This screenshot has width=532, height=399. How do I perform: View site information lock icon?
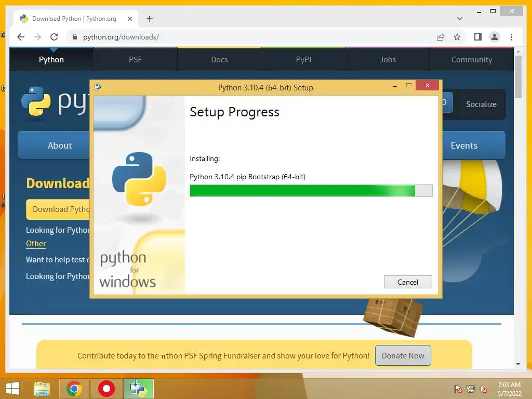click(75, 37)
